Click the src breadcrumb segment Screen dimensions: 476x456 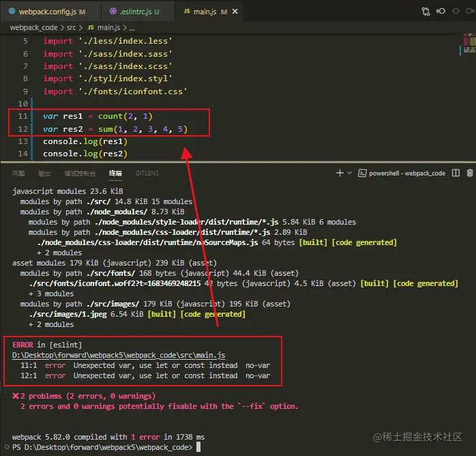[72, 27]
